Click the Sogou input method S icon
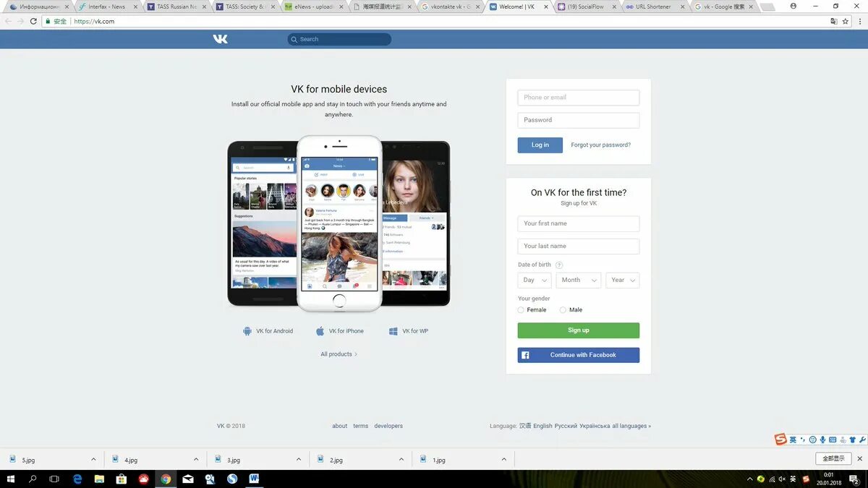 [x=780, y=440]
